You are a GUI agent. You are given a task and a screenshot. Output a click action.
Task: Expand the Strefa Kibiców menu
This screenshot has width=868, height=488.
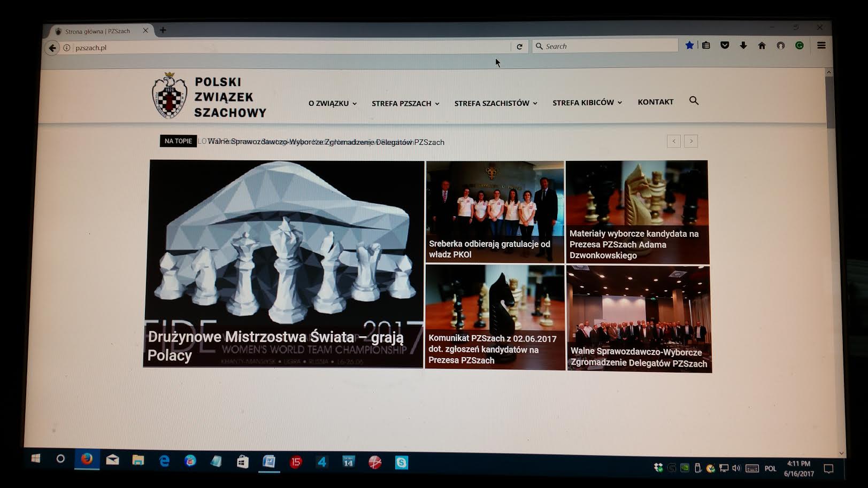pos(587,102)
